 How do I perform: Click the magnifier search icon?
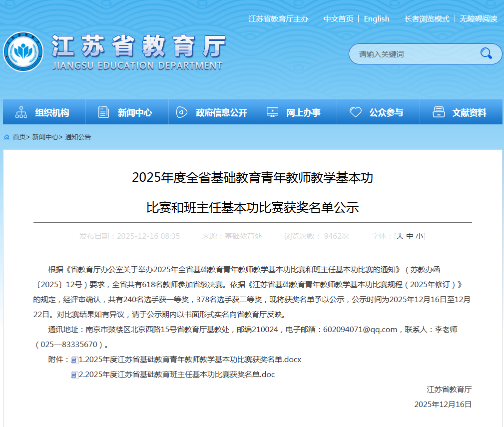(x=486, y=53)
